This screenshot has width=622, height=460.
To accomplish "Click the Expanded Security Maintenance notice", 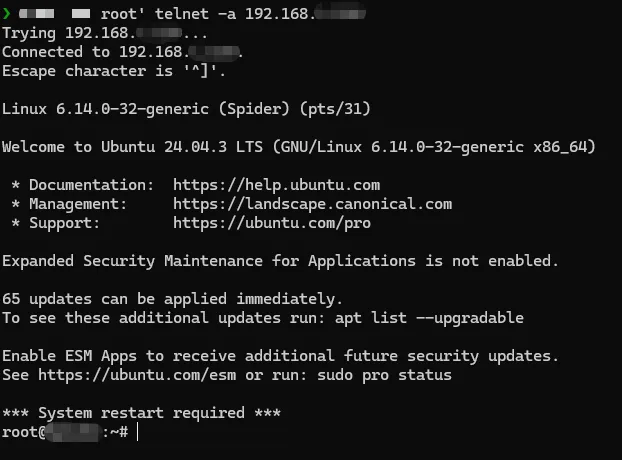I will pyautogui.click(x=280, y=261).
